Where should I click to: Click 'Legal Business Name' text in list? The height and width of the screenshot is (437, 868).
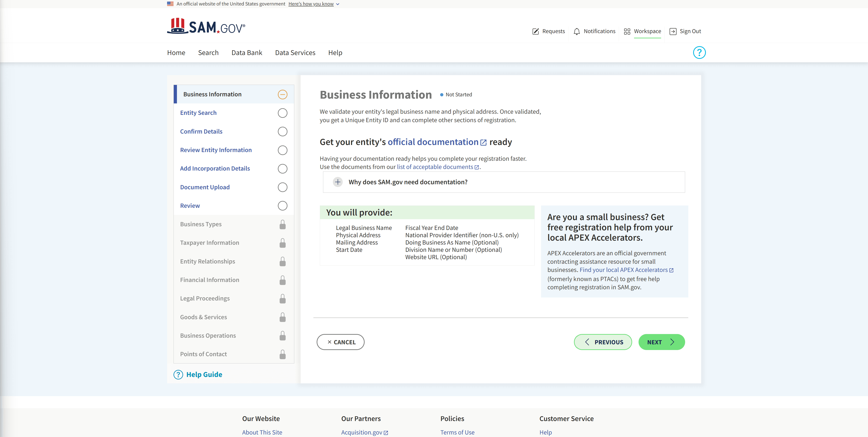[364, 228]
